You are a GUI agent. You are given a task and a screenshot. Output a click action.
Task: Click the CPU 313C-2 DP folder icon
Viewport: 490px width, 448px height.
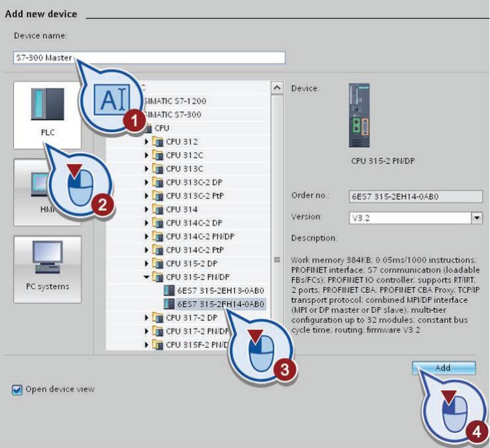(158, 182)
